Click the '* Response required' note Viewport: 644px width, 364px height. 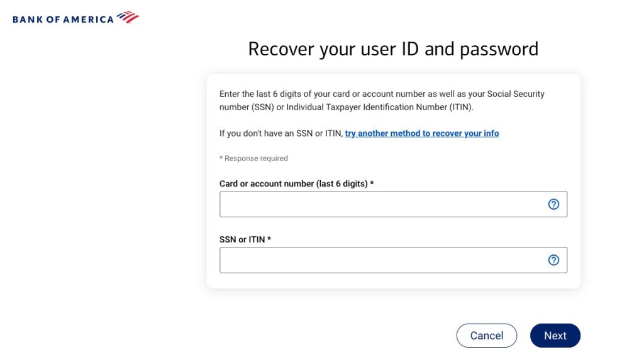253,159
